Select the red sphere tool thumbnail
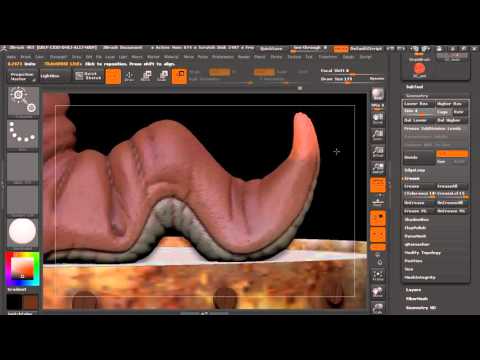The height and width of the screenshot is (360, 480). 419,69
